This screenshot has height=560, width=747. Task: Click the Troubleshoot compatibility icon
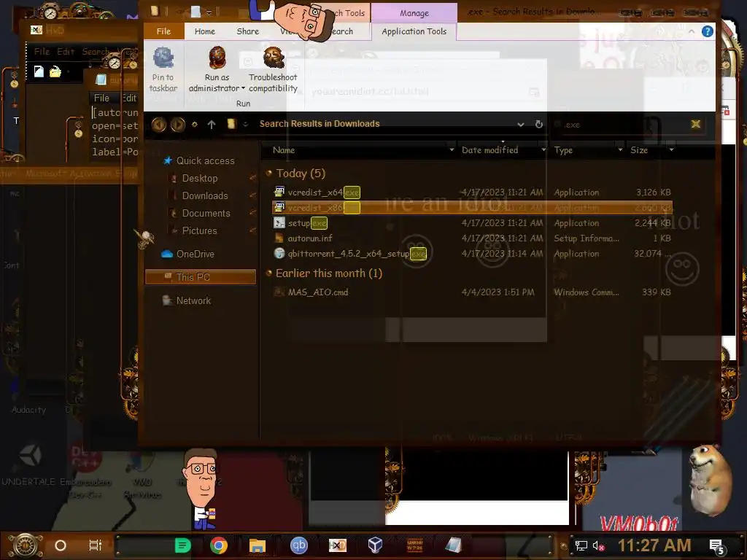pos(274,58)
